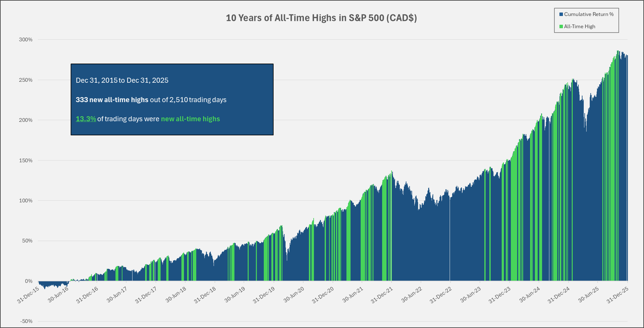Click the 31-Dec-18 x-axis date label
The image size is (644, 328).
(x=205, y=295)
